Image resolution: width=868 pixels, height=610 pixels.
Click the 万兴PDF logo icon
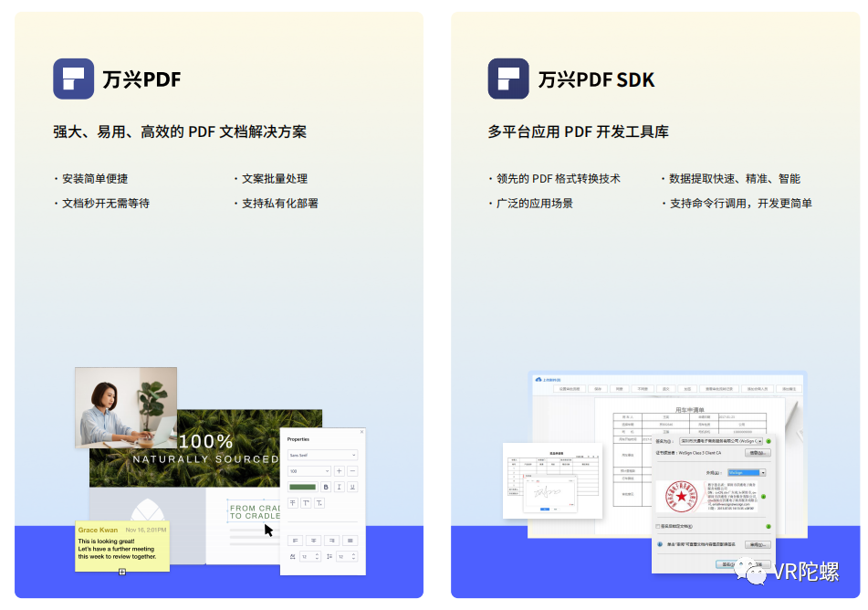tap(74, 79)
